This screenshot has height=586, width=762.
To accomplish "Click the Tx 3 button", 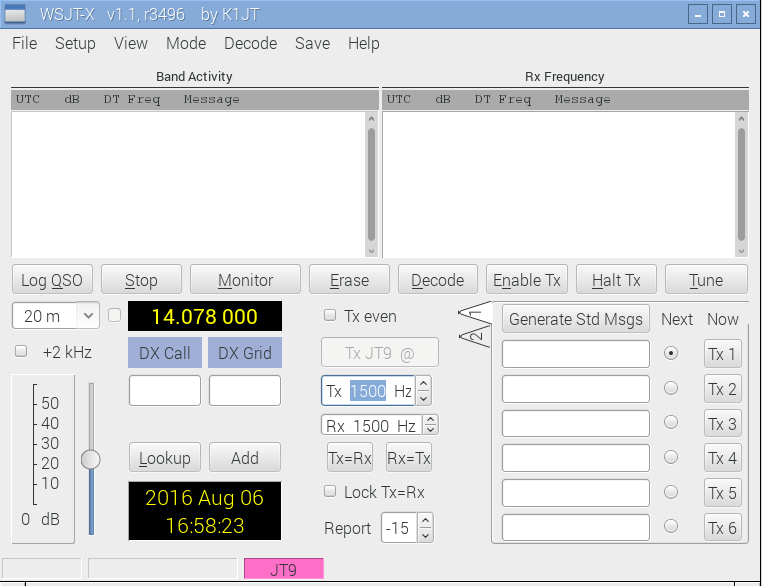I will [x=723, y=424].
